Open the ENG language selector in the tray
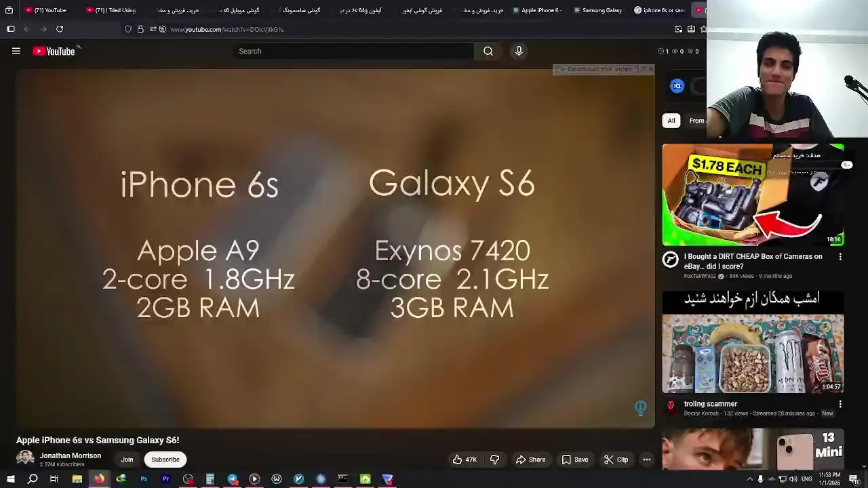Screen dimensions: 868x488 click(807, 479)
